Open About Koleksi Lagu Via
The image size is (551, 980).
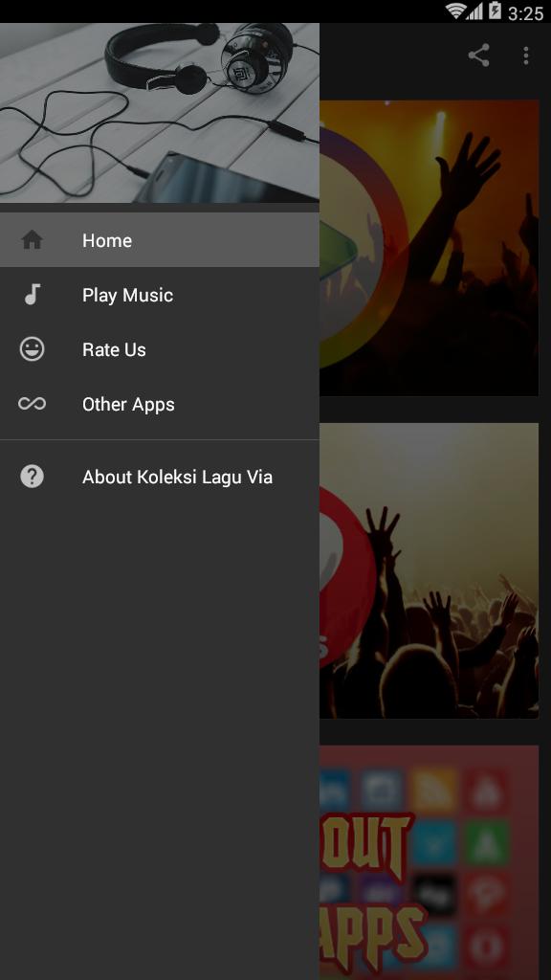coord(160,477)
